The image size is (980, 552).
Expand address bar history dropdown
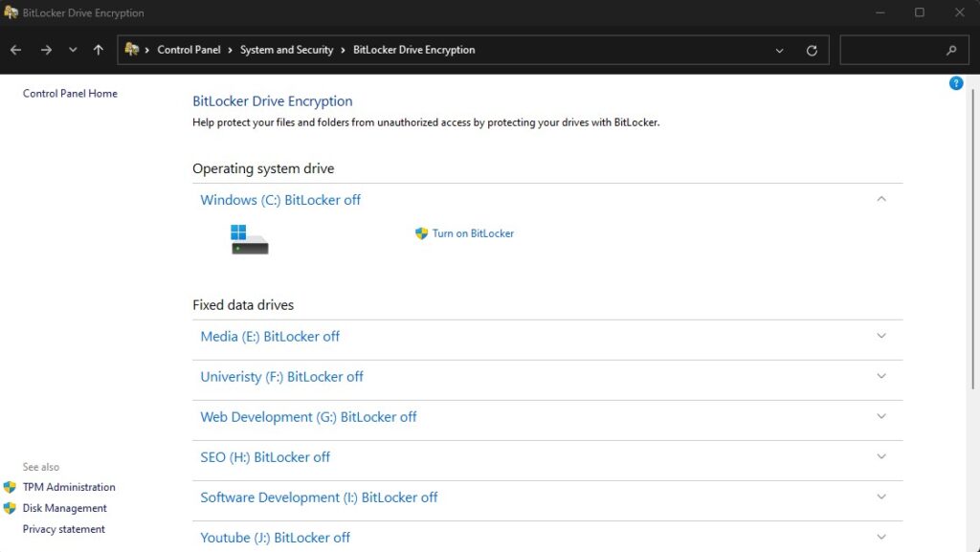click(779, 51)
